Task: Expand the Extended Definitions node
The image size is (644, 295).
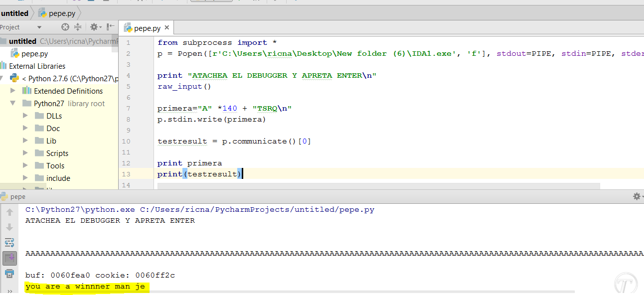Action: (13, 91)
